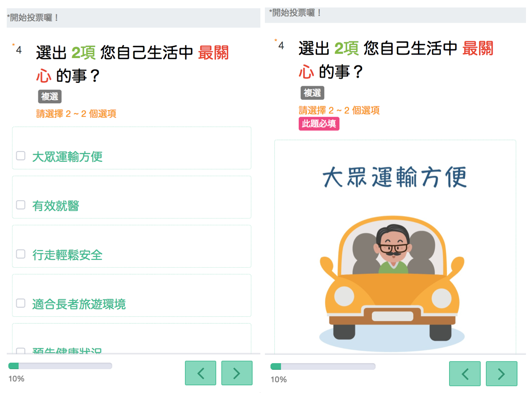532x398 pixels.
Task: Click next arrow in right panel
Action: 502,374
